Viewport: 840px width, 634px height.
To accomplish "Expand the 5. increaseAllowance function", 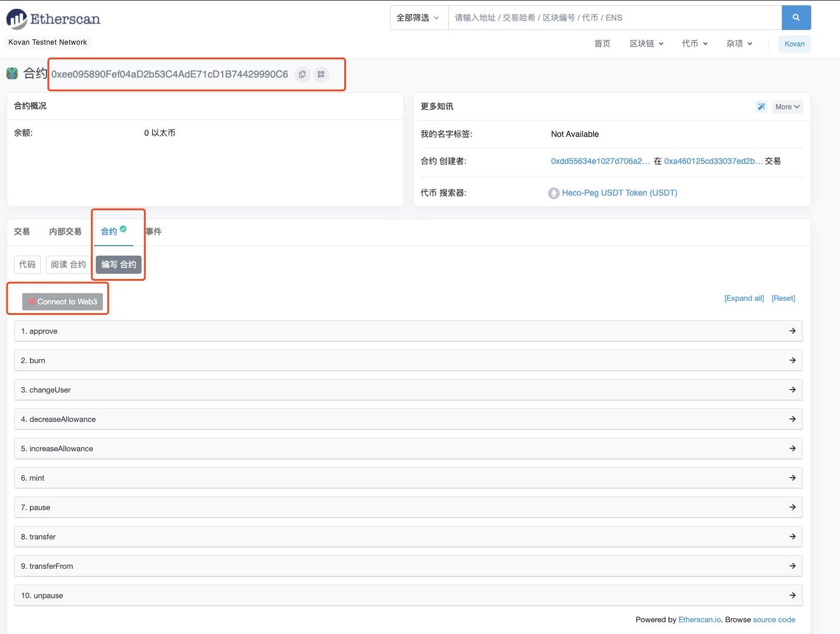I will 408,448.
